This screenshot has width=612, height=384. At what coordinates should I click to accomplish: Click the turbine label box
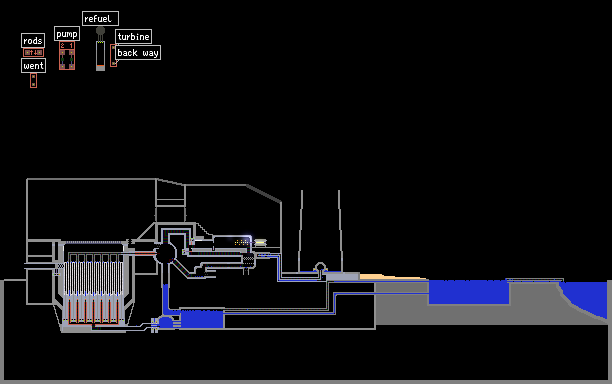click(x=133, y=37)
